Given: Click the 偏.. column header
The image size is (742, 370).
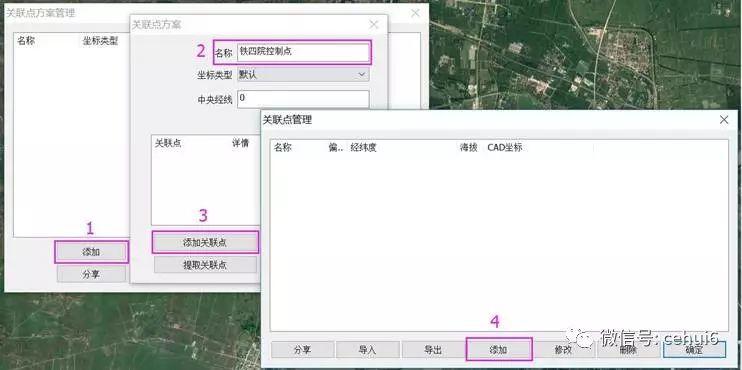Looking at the screenshot, I should pos(336,148).
